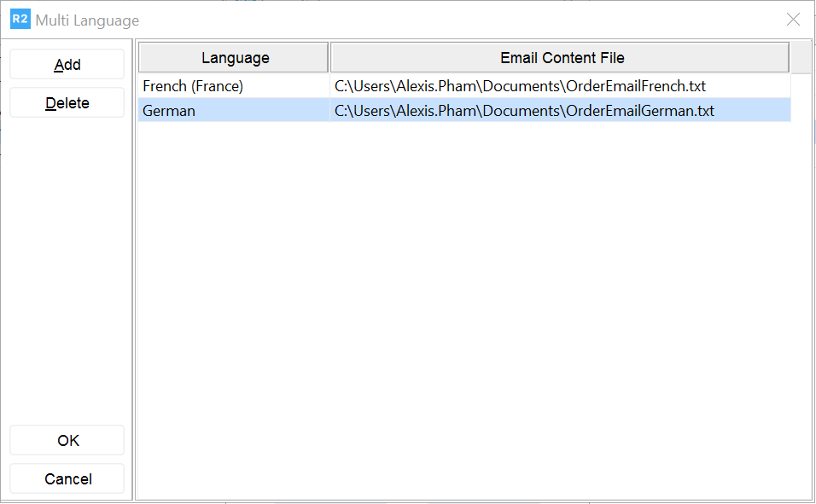Click blank header cell right of Email Content File
This screenshot has height=504, width=816.
point(800,58)
